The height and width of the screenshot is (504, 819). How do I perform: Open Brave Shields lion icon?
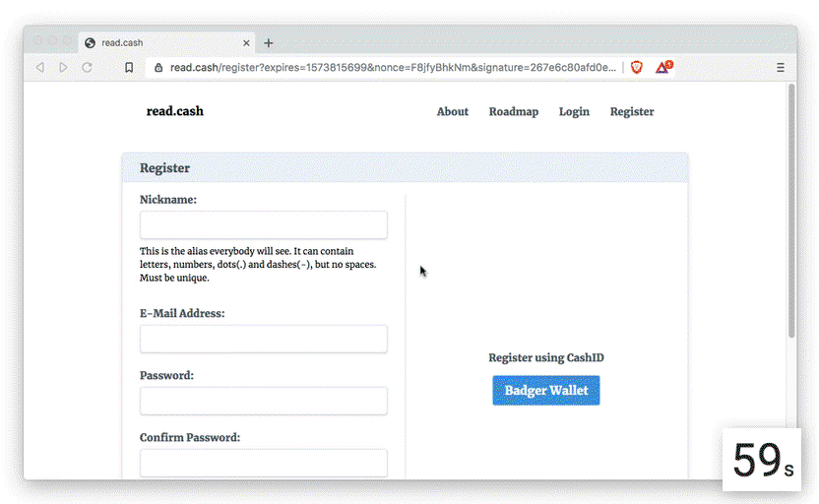click(x=637, y=67)
